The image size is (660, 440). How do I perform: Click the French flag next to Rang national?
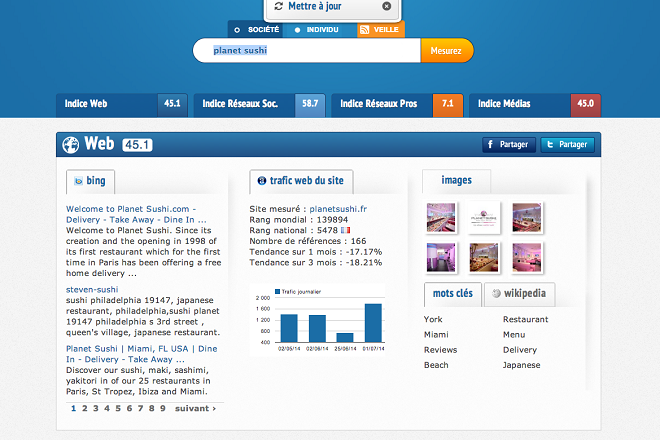point(346,230)
